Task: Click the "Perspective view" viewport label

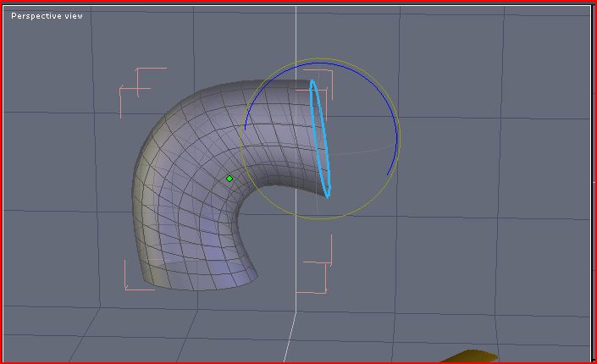Action: (47, 16)
